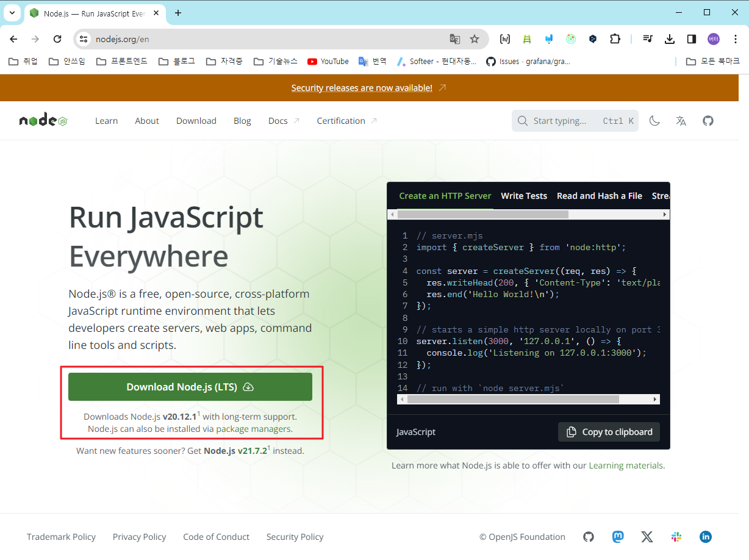
Task: Click the code tabs horizontal scrollbar
Action: (x=483, y=215)
